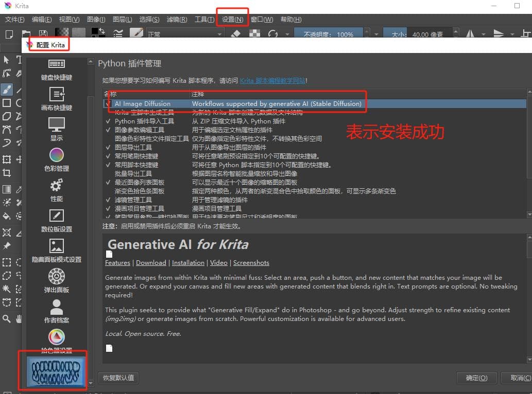Open the Krita 脚本编程教学网站 link
Viewport: 532px width, 394px height.
272,81
